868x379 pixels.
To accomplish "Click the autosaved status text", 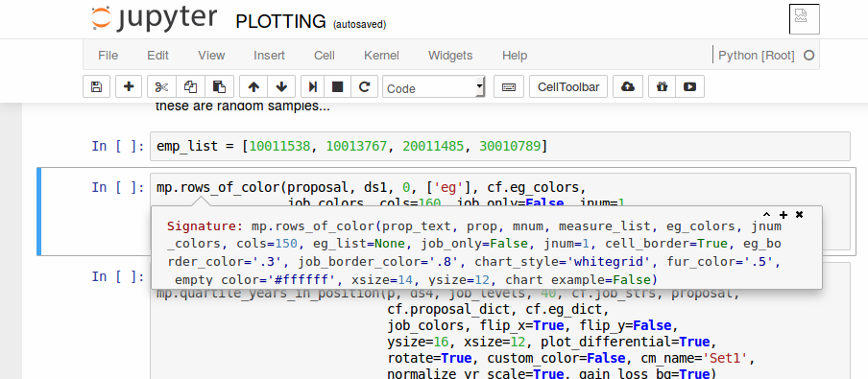I will [x=359, y=24].
